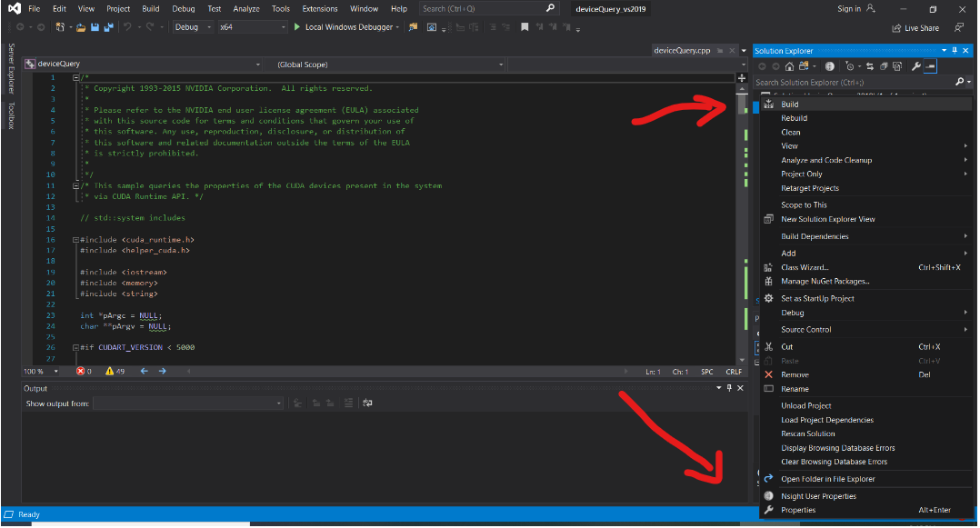Image resolution: width=980 pixels, height=528 pixels.
Task: Open the Show output from dropdown
Action: [x=188, y=403]
